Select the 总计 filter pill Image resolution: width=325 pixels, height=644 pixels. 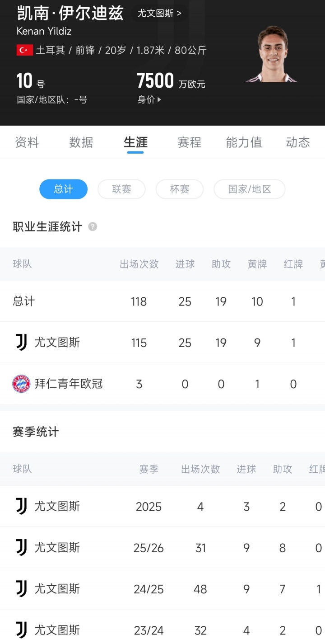click(63, 189)
